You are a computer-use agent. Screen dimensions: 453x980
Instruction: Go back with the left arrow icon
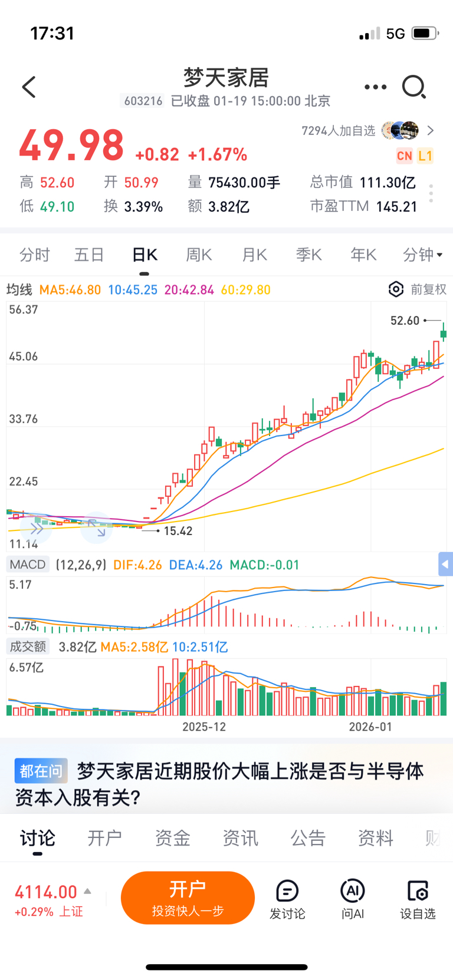tap(29, 87)
